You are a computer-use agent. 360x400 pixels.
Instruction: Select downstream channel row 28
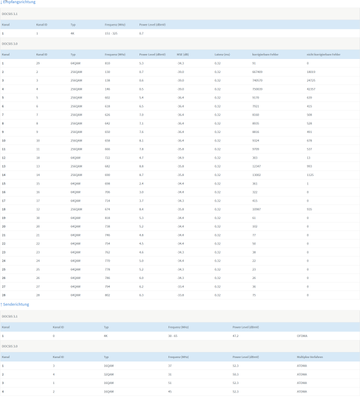coord(180,295)
